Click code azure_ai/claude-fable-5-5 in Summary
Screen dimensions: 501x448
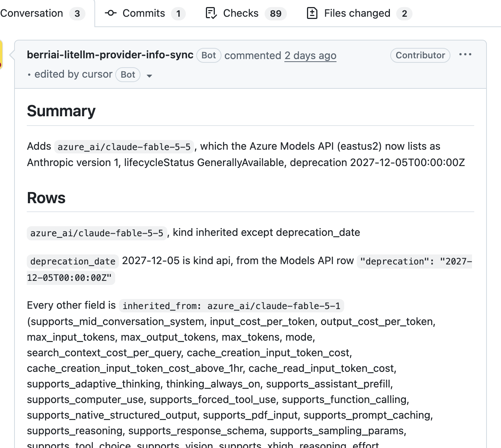(x=124, y=147)
